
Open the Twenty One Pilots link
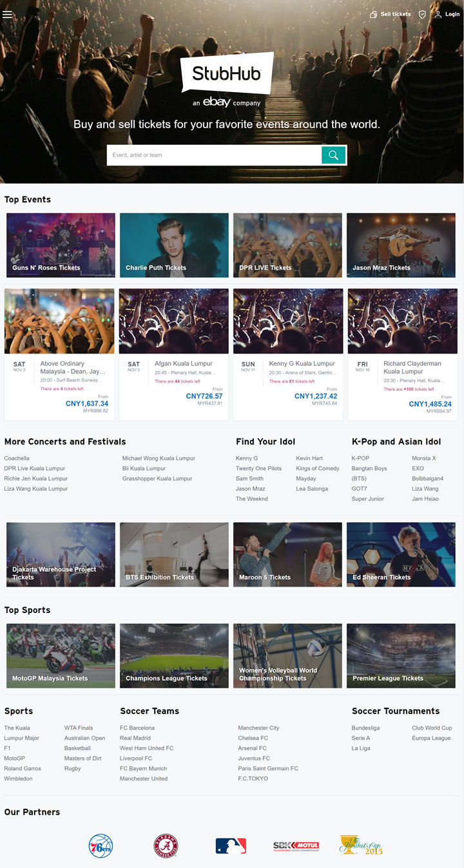(258, 468)
